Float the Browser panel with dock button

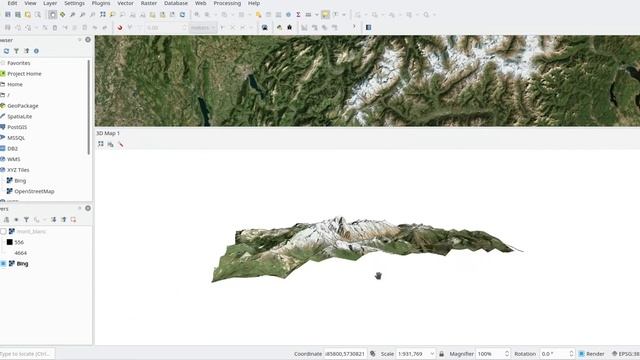point(80,40)
